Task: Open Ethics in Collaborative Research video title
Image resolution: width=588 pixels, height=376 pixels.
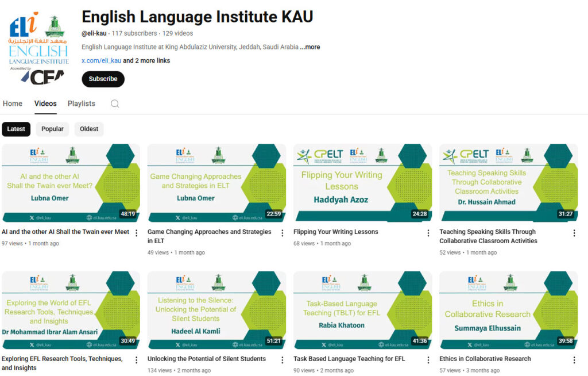Action: 485,359
